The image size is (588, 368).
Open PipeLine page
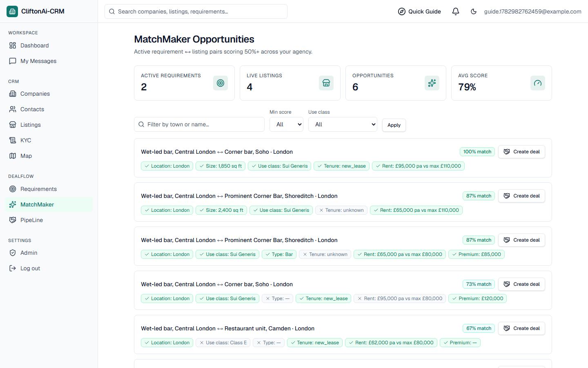point(49,220)
